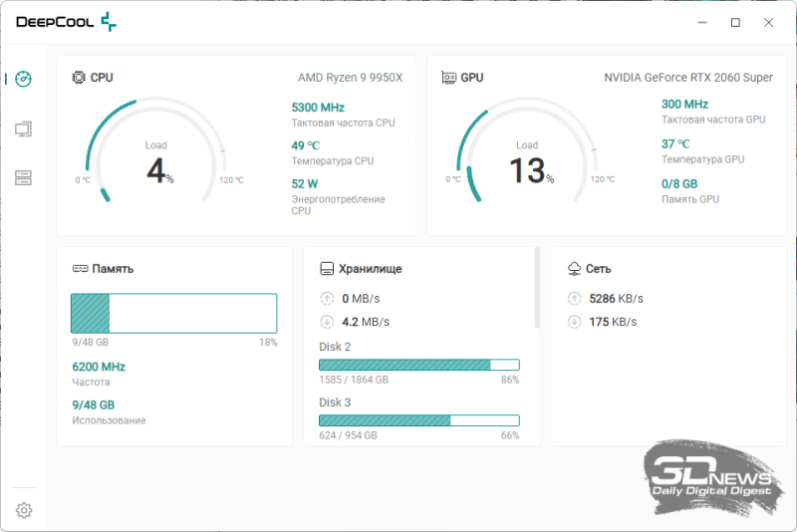Click the Disk 2 usage bar
The width and height of the screenshot is (797, 532).
(419, 365)
